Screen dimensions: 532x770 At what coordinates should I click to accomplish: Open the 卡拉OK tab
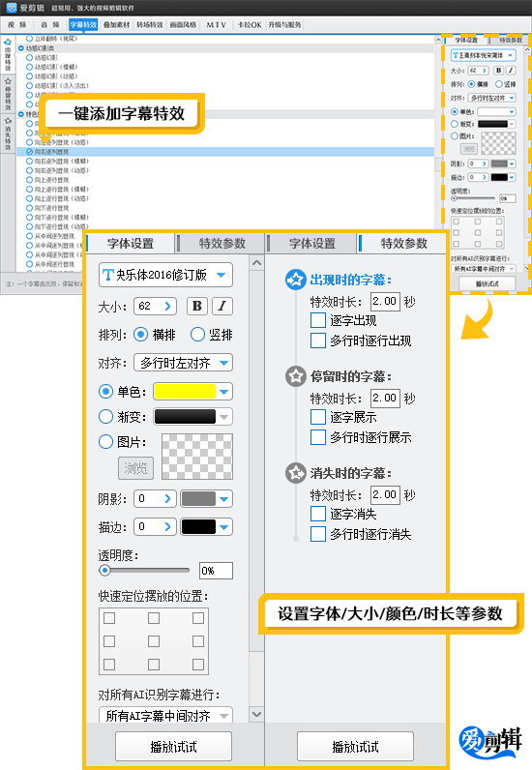click(249, 24)
